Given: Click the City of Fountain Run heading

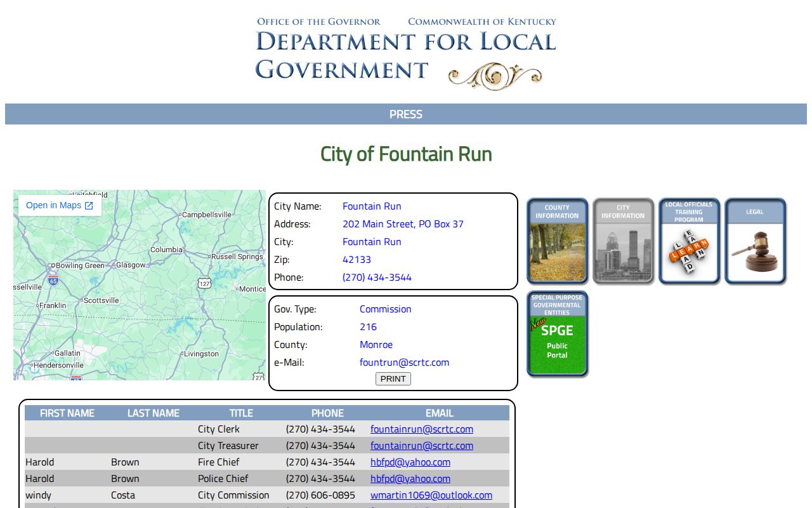Looking at the screenshot, I should coord(406,154).
